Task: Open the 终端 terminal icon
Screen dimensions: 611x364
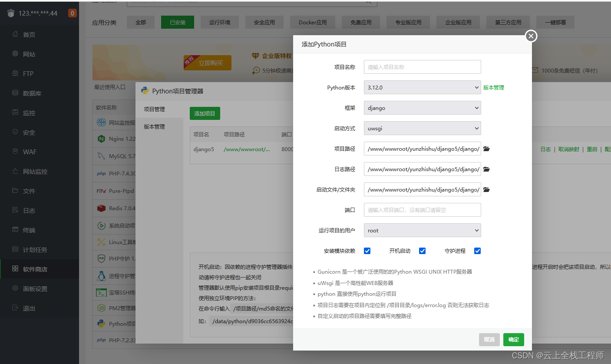Action: (x=15, y=230)
